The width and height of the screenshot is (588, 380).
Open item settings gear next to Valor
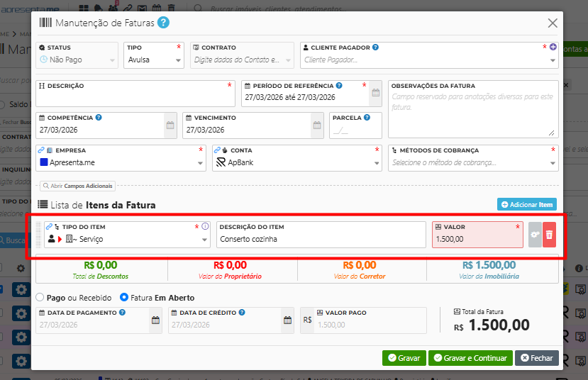click(535, 235)
